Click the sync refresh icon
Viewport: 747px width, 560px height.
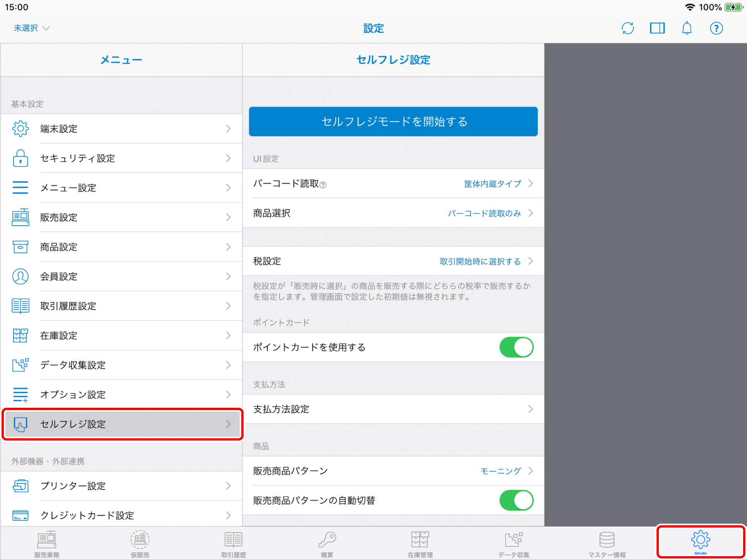pos(628,28)
